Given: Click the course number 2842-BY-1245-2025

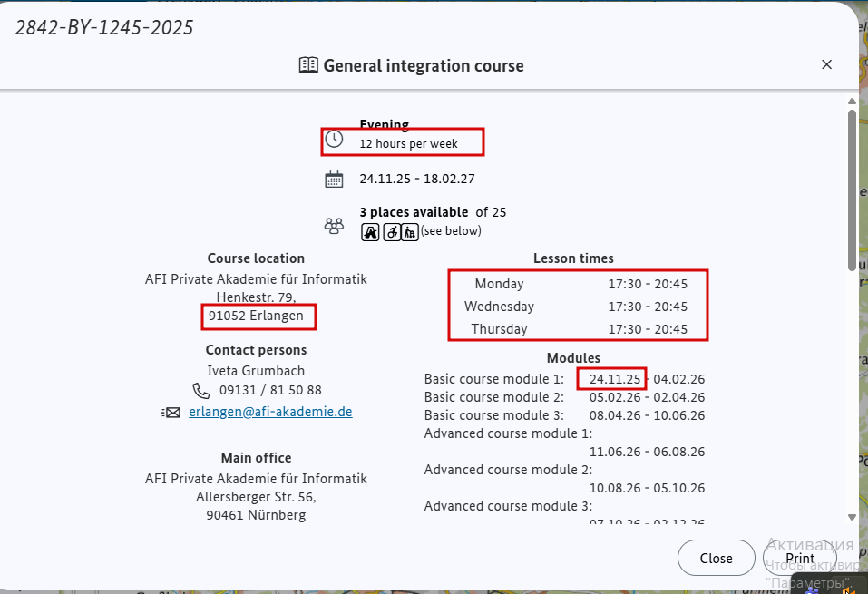Looking at the screenshot, I should 104,28.
